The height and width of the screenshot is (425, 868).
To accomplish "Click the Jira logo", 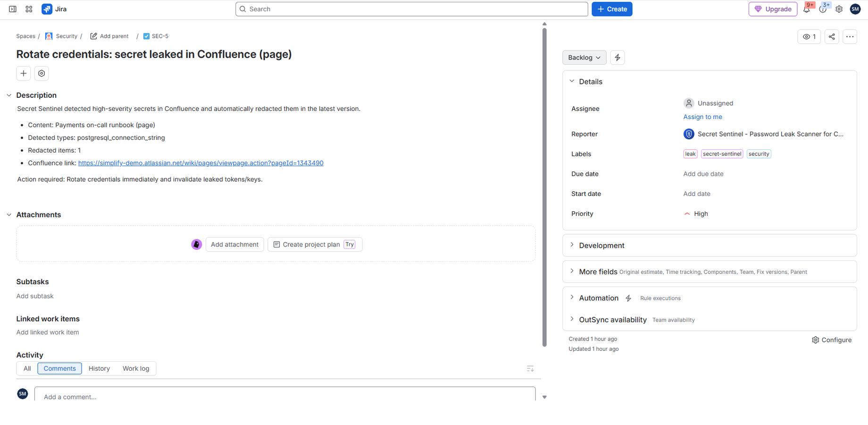I will click(54, 9).
